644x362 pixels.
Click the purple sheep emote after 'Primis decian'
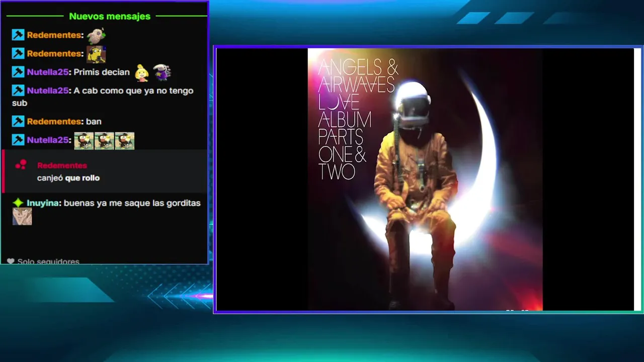[162, 72]
